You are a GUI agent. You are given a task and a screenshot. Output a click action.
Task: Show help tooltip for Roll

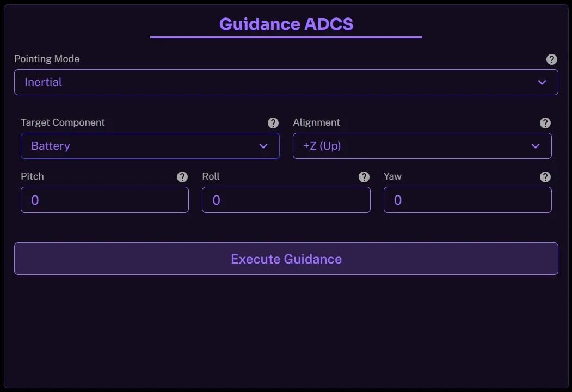(x=364, y=177)
